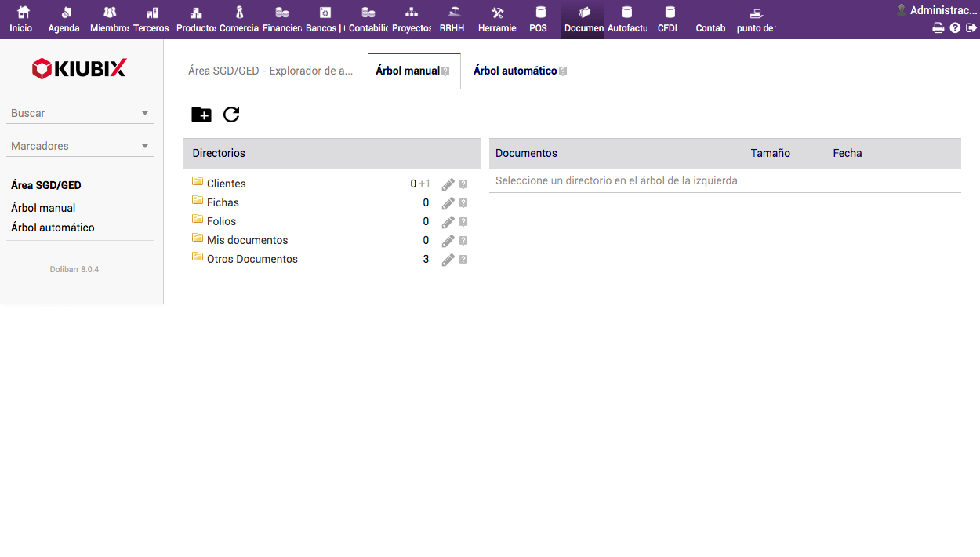Viewport: 980px width, 557px height.
Task: Click the add new folder icon
Action: [x=201, y=115]
